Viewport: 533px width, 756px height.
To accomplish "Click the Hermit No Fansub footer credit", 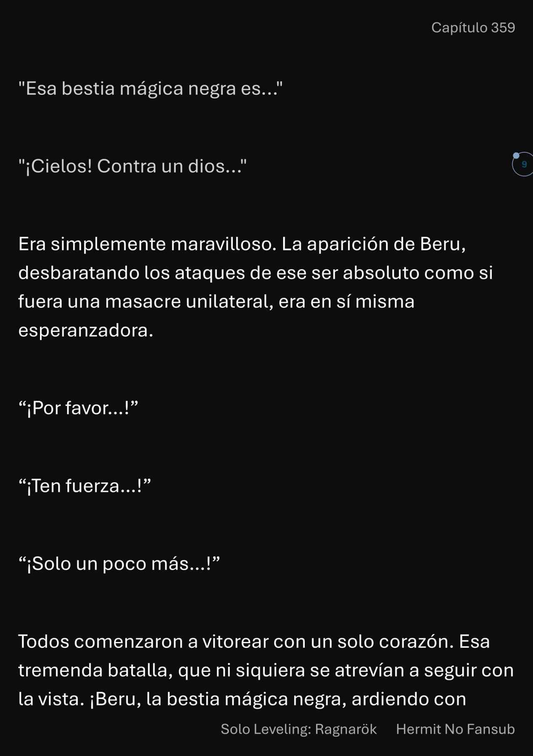I will [x=455, y=729].
